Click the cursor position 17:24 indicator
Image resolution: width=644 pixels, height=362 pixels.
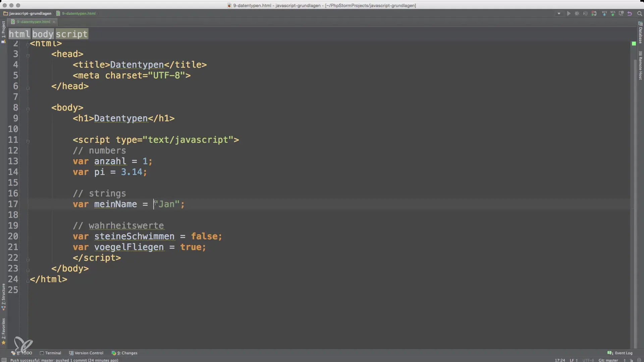pos(560,360)
